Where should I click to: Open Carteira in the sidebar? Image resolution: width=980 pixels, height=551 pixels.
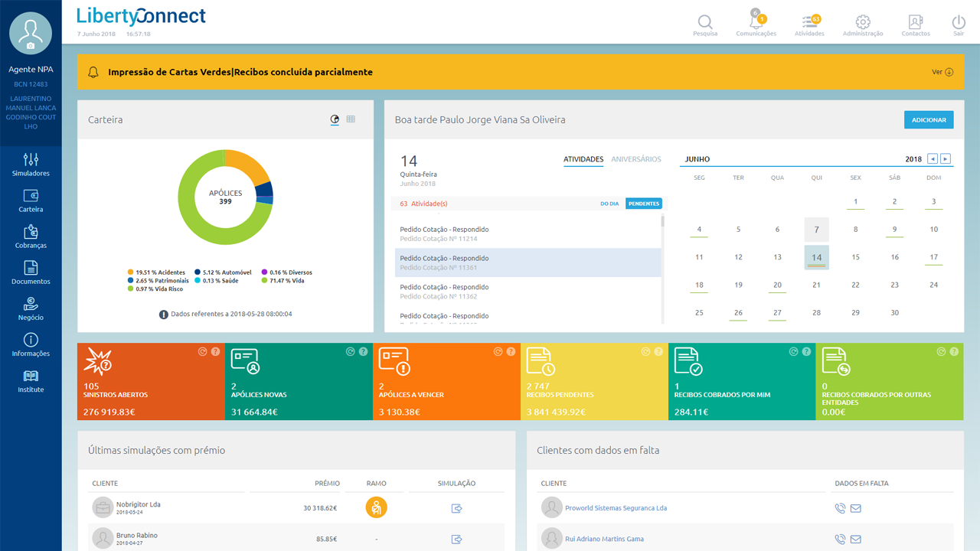[x=31, y=201]
